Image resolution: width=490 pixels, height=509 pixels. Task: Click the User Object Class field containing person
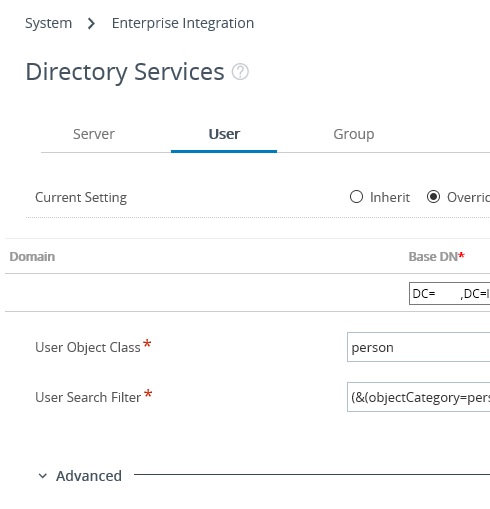(x=418, y=347)
